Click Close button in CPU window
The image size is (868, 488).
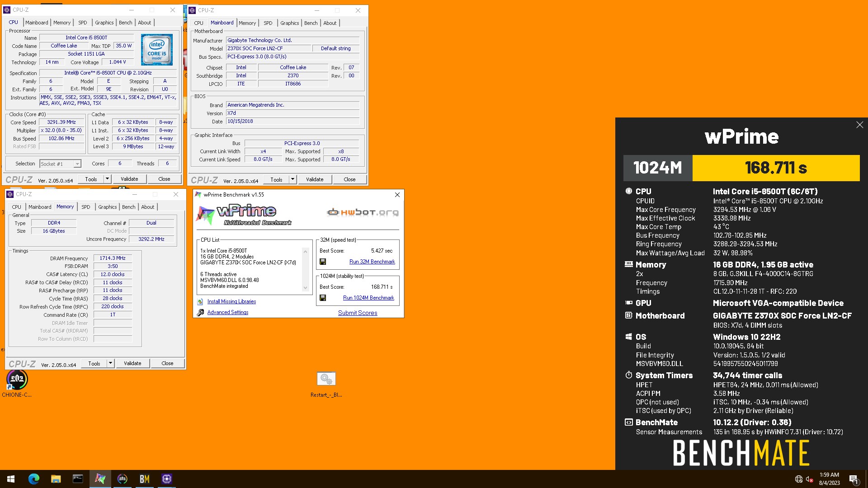click(x=164, y=179)
